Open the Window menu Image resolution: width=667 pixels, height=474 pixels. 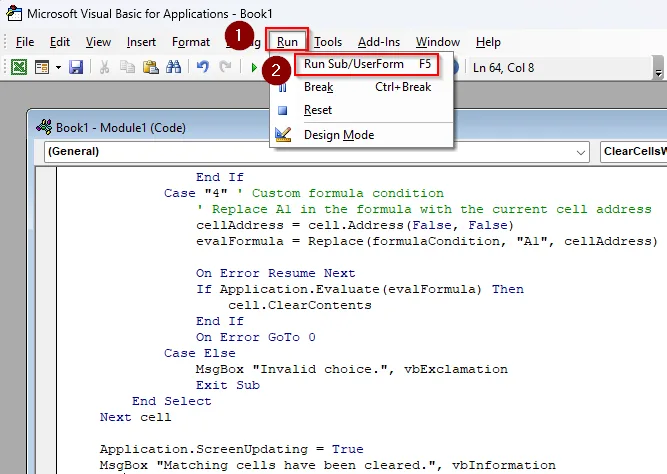point(438,42)
